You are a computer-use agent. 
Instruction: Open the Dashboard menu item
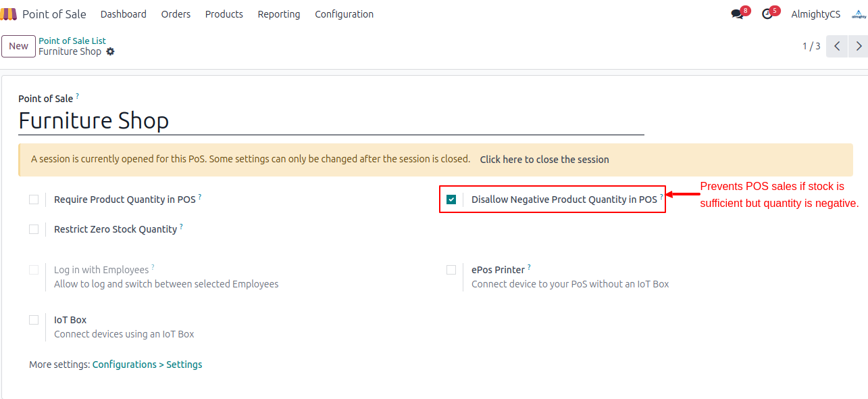(x=123, y=14)
